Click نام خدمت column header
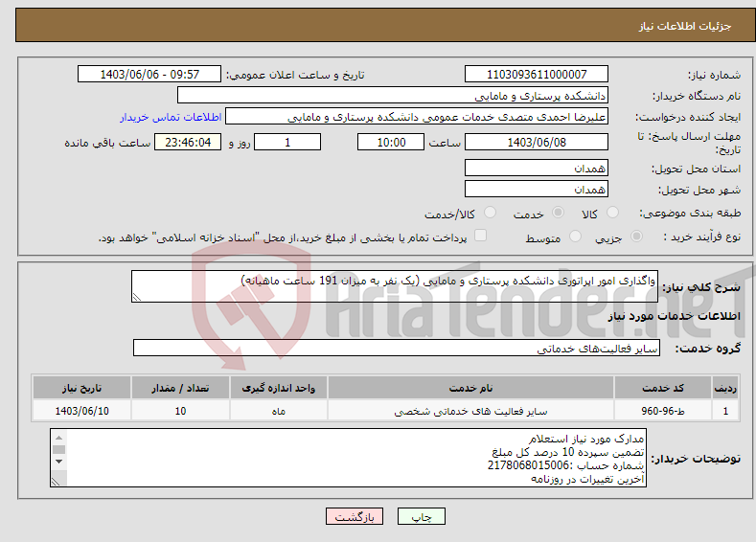 [x=470, y=388]
